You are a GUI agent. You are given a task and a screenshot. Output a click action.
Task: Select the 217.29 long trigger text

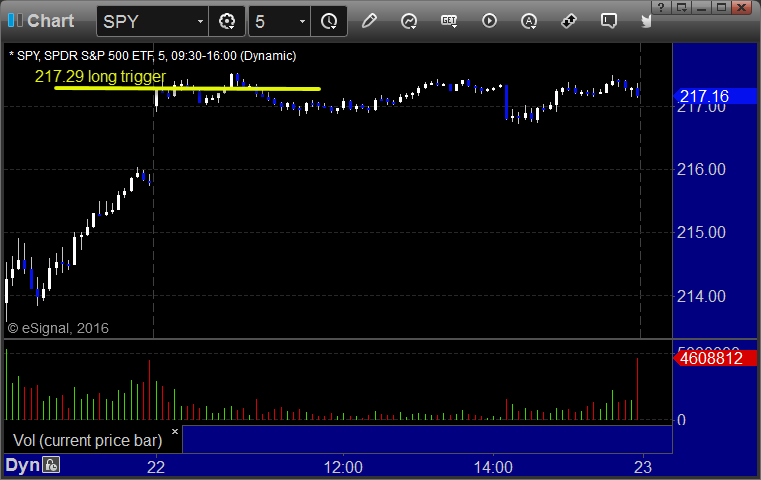pos(100,76)
